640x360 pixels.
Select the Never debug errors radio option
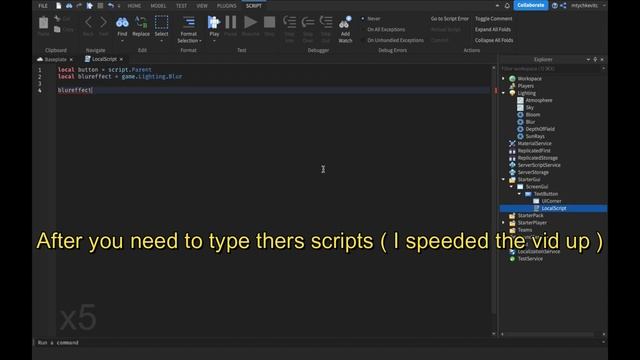pos(362,19)
